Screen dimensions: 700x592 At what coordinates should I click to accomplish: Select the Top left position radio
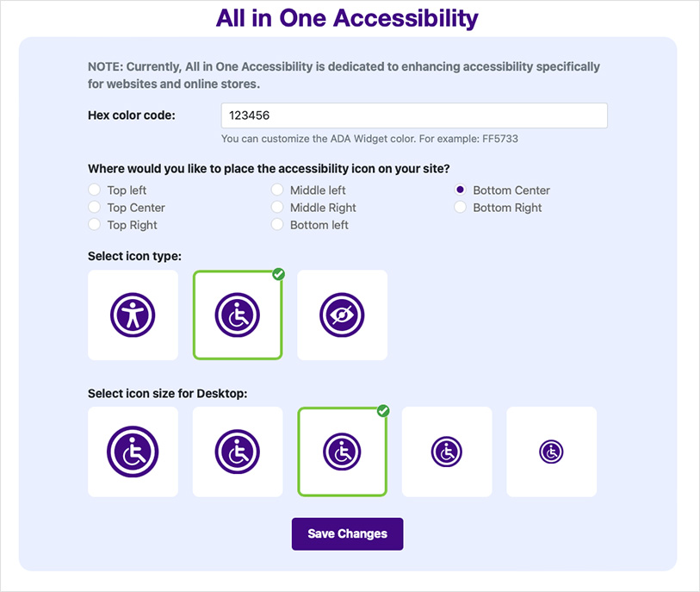tap(95, 190)
